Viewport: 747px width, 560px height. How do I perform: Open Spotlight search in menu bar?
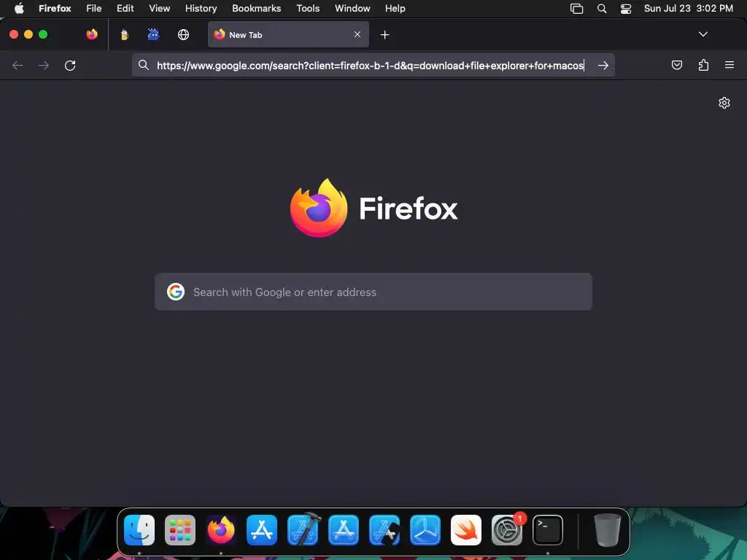(x=602, y=9)
